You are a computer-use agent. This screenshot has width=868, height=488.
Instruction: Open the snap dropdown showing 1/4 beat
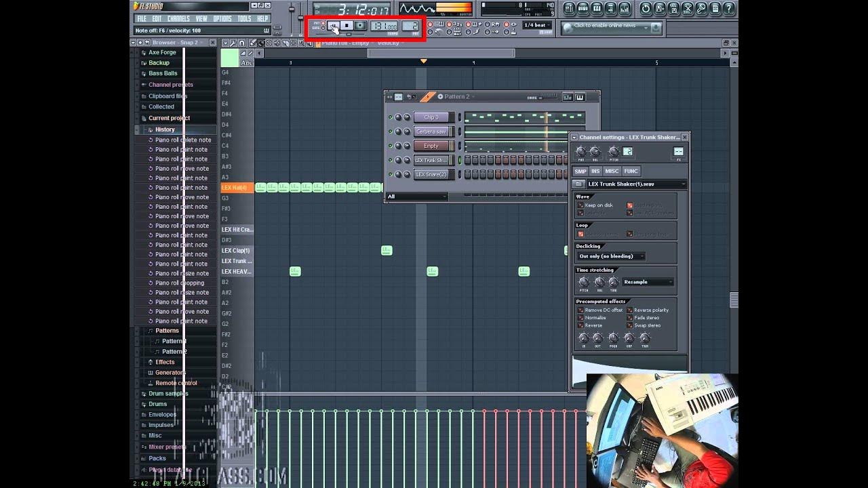pyautogui.click(x=537, y=25)
